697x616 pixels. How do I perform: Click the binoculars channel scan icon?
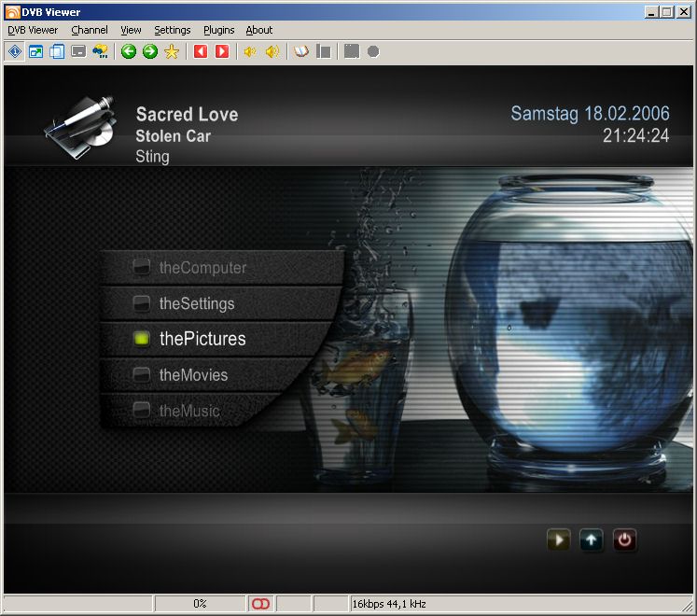[100, 51]
